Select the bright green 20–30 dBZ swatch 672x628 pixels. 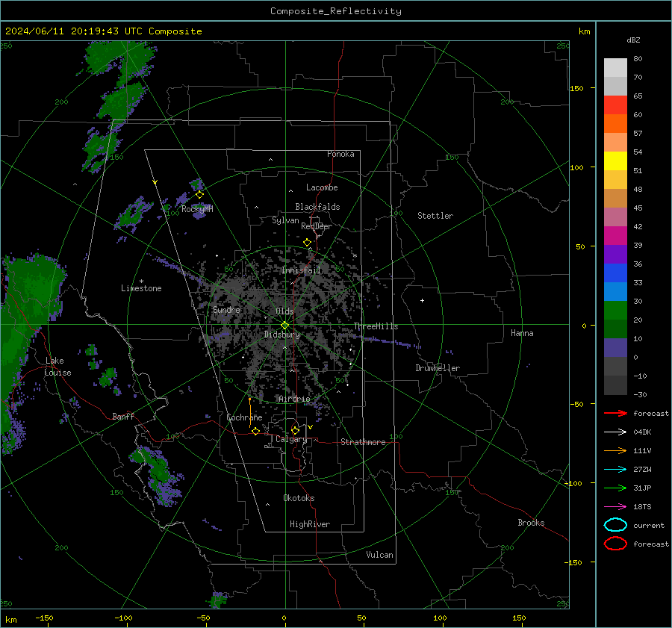(615, 311)
